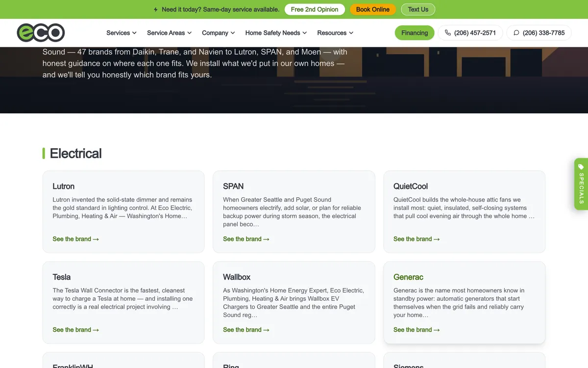The width and height of the screenshot is (588, 368).
Task: Click the phone icon beside (206) 457-2571
Action: point(448,33)
